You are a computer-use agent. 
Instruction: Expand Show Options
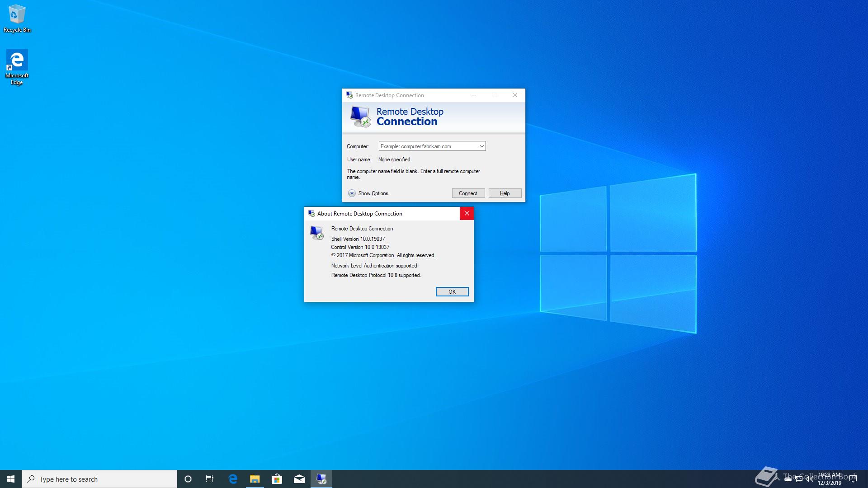368,193
